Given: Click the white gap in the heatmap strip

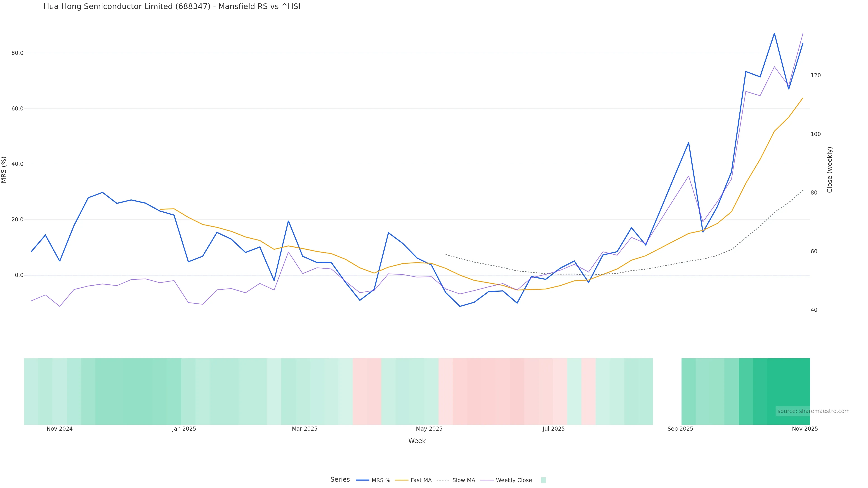Looking at the screenshot, I should pos(667,391).
